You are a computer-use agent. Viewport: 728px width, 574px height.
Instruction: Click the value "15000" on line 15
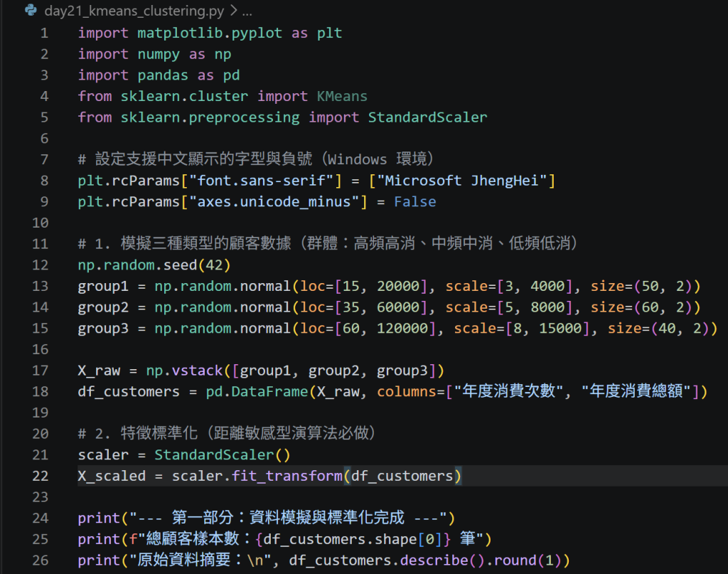[560, 329]
